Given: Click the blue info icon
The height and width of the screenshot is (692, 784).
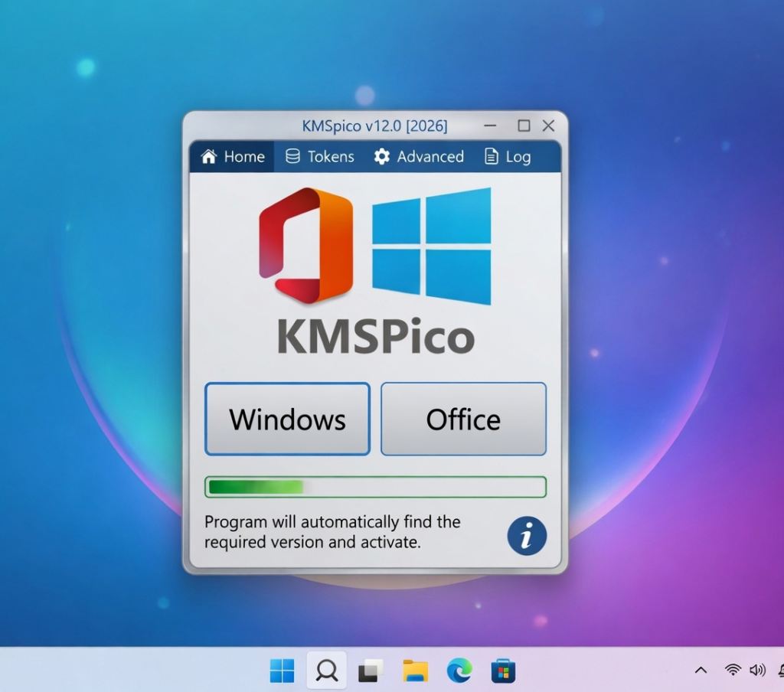Looking at the screenshot, I should click(x=527, y=536).
